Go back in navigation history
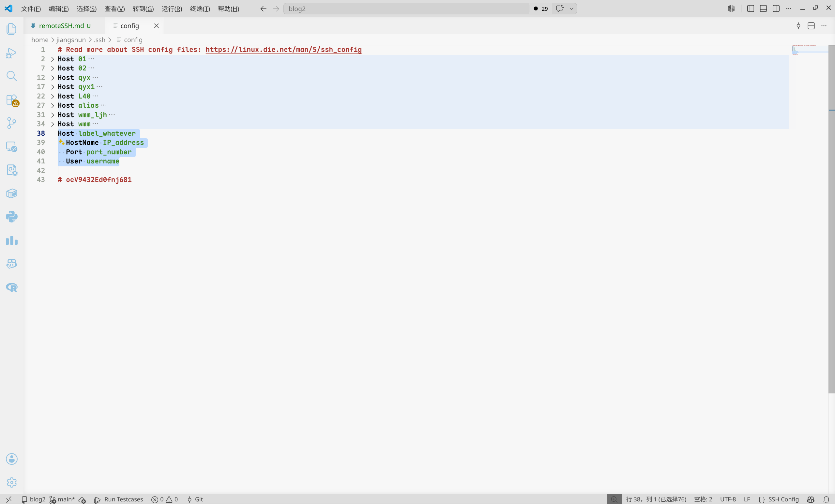Viewport: 835px width, 504px height. point(263,9)
